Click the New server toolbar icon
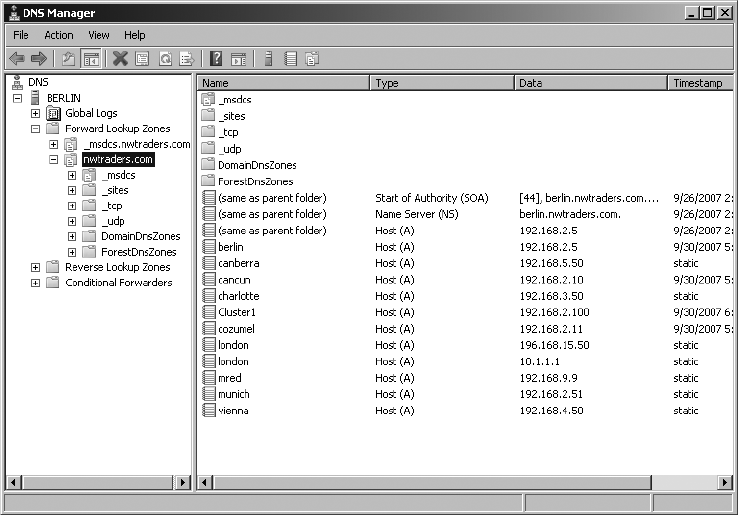Screen dimensions: 738x515 pyautogui.click(x=268, y=59)
